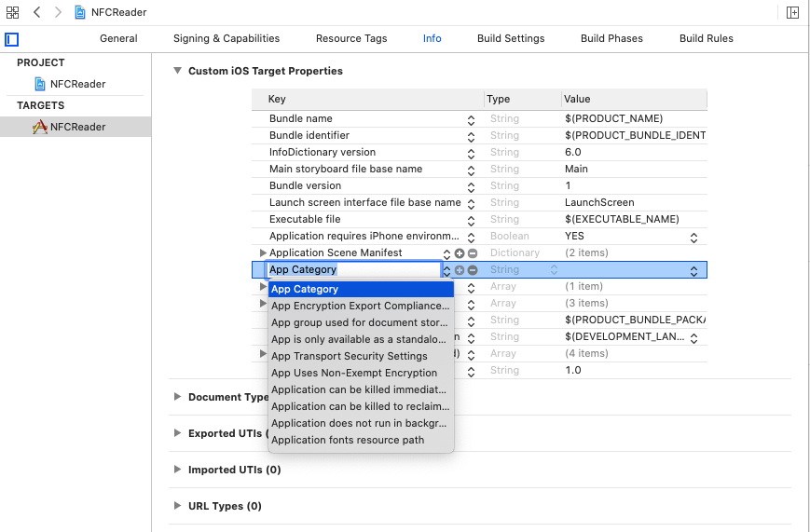Expand the Application Scene Manifest row
The height and width of the screenshot is (532, 810).
[263, 253]
